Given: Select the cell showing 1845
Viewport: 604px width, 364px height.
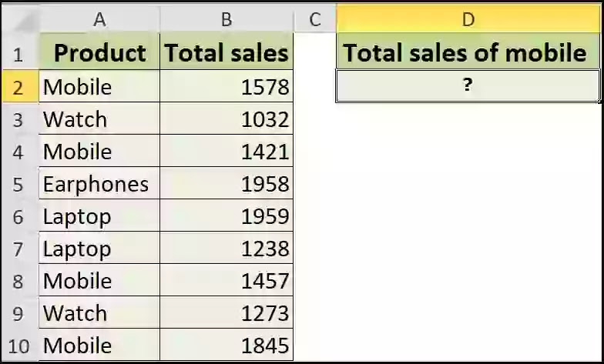Looking at the screenshot, I should 226,345.
